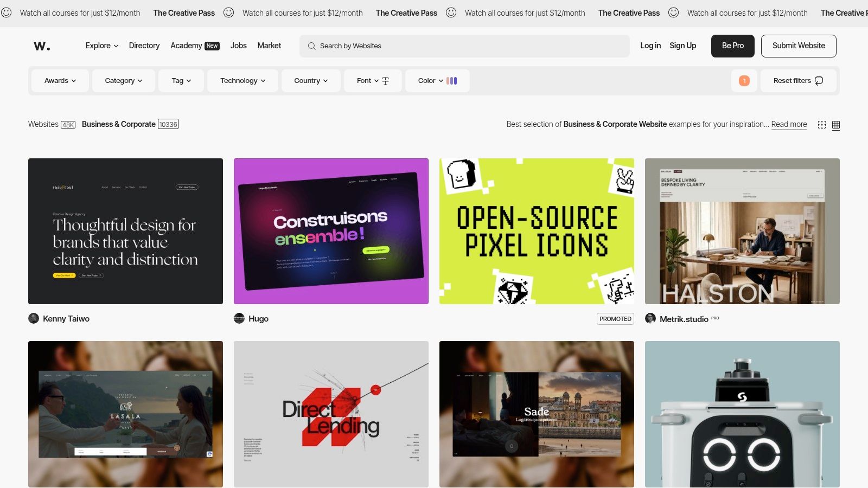
Task: Open the white robot appliance thumbnail
Action: (x=742, y=414)
